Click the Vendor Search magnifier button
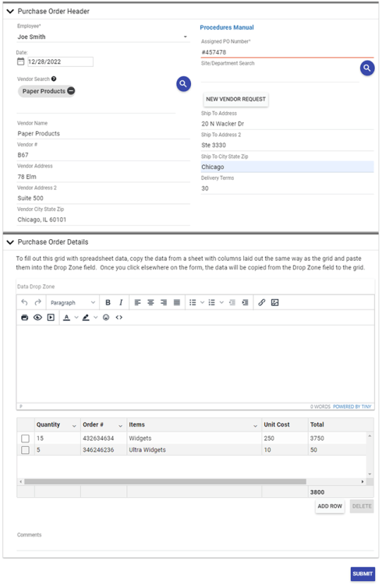The width and height of the screenshot is (382, 588). 183,83
